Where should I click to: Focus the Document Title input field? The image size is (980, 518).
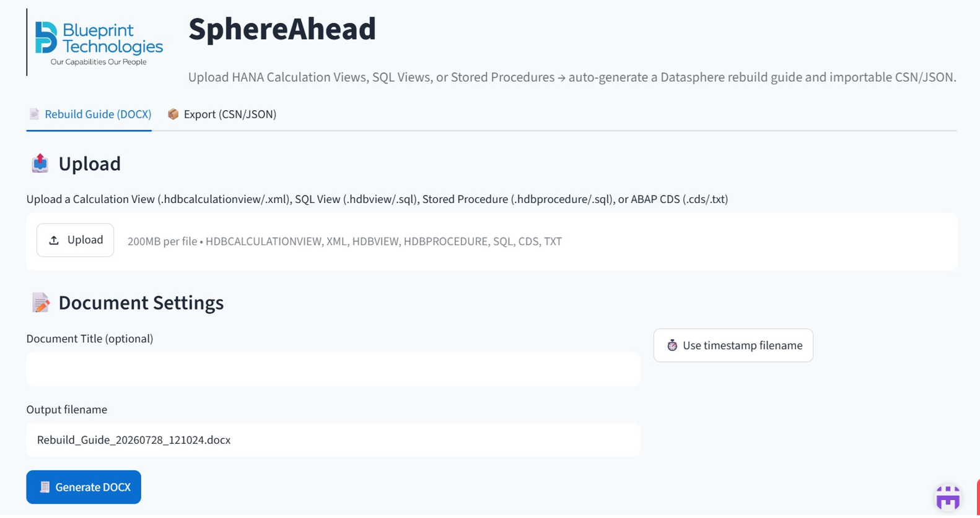[x=333, y=369]
